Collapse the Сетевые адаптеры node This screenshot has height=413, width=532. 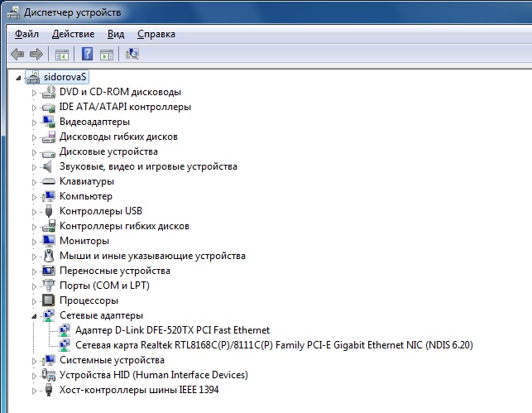pos(34,317)
